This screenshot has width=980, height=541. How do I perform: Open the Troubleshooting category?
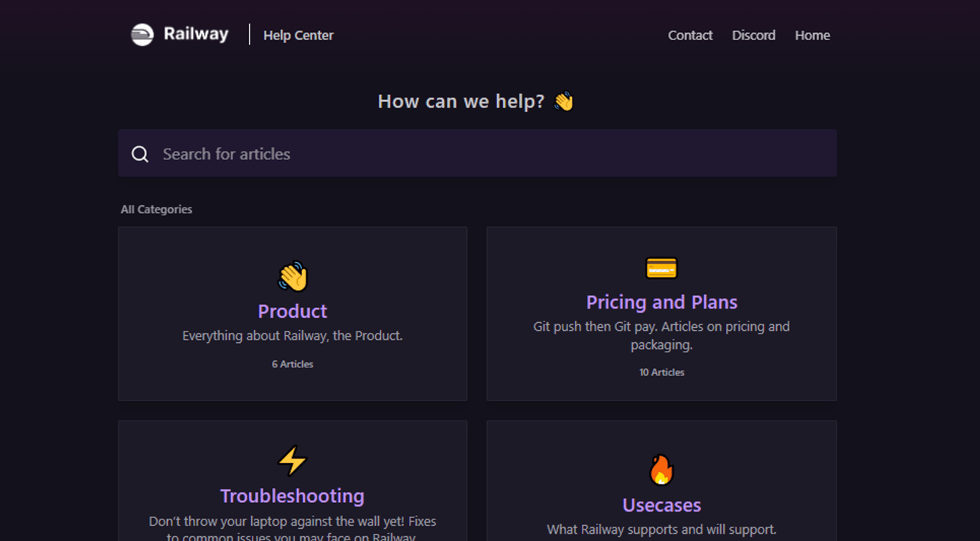292,496
